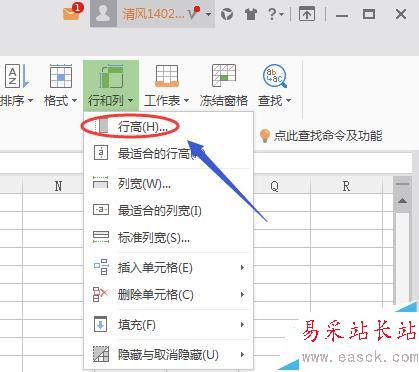Click the hide/unhide icon
The width and height of the screenshot is (419, 372).
tap(101, 354)
